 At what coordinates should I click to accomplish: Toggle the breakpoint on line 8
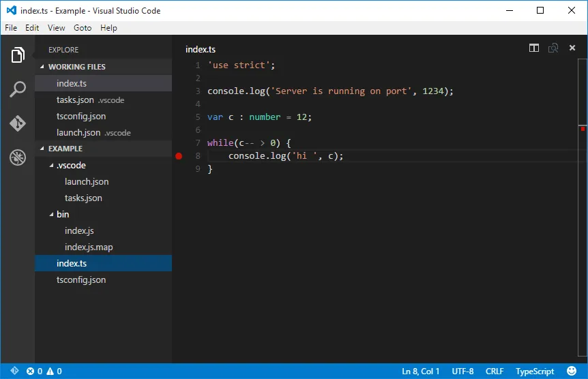(179, 156)
